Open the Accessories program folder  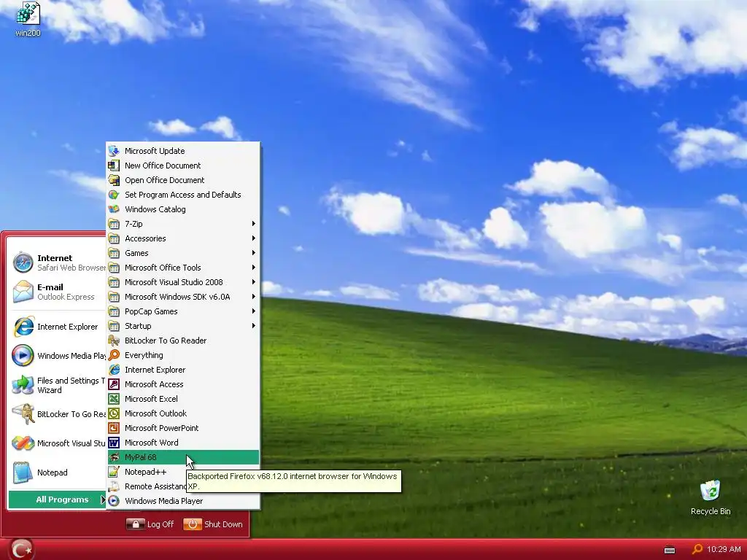pyautogui.click(x=183, y=238)
